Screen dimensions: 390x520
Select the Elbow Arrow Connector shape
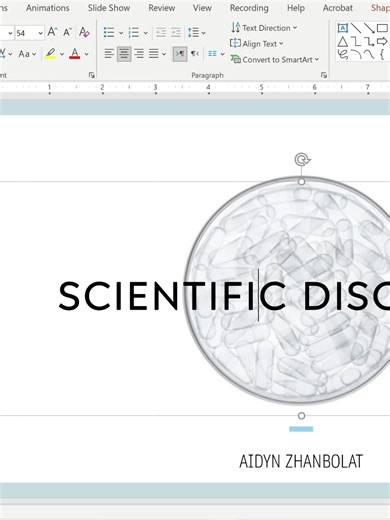369,42
